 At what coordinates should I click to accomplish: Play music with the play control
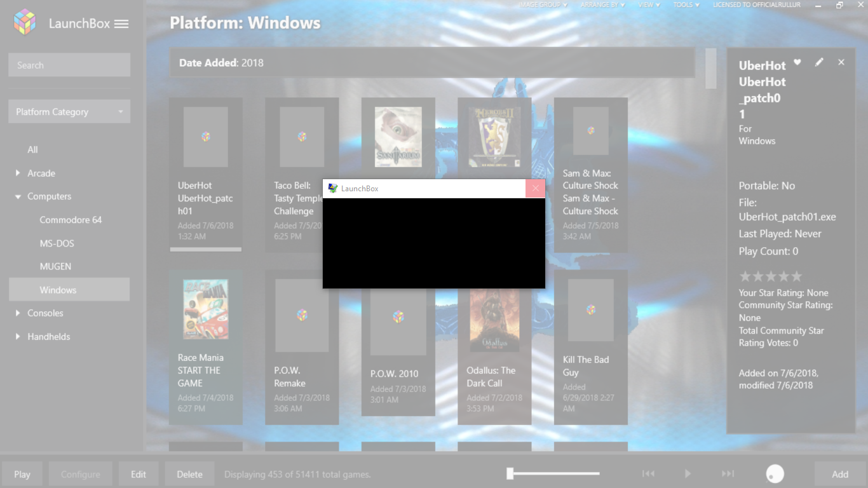tap(688, 473)
